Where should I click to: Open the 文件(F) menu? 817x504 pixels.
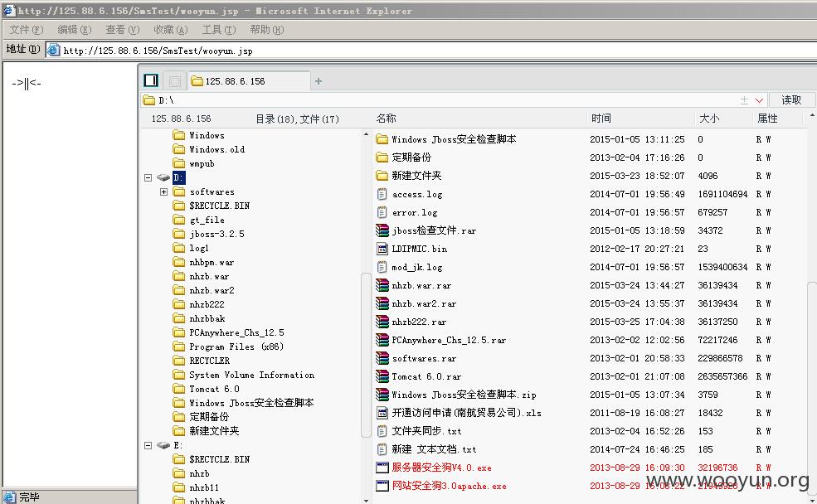pos(27,30)
